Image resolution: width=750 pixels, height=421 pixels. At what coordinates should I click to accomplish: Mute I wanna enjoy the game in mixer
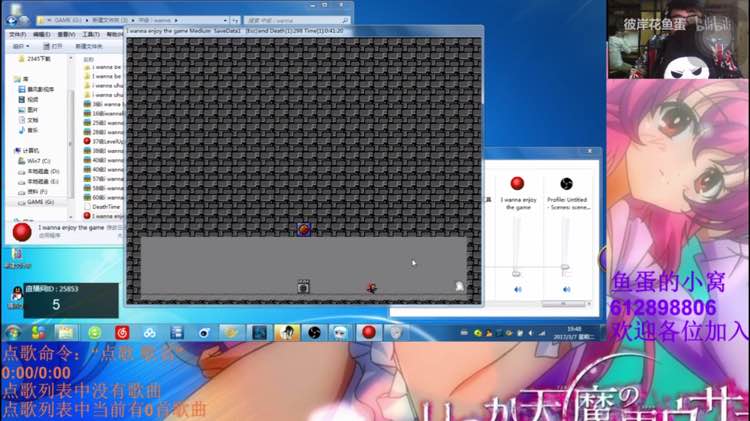518,289
